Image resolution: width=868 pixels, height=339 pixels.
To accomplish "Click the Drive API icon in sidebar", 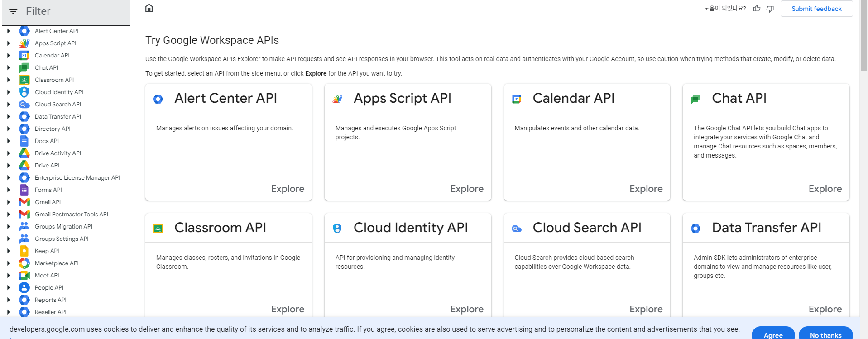I will 24,165.
